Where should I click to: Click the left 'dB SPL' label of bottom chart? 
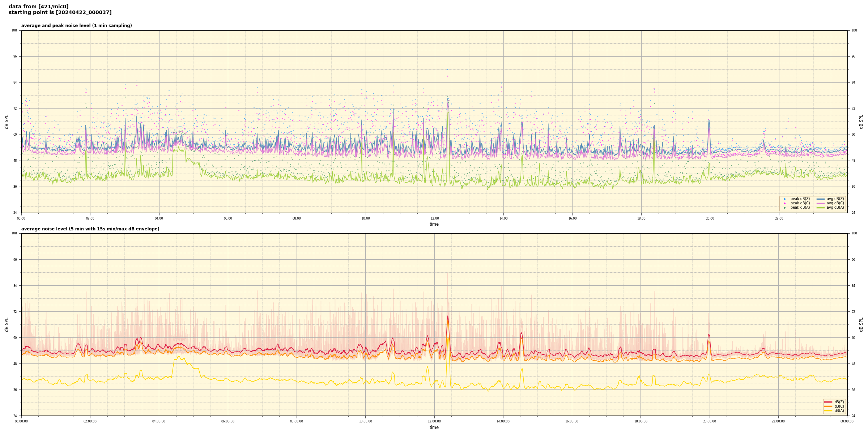click(7, 324)
